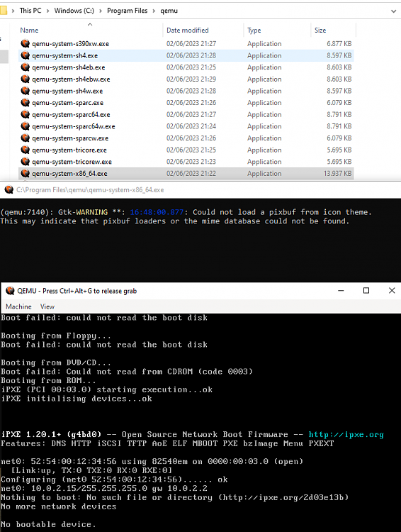
Task: Select qemu-system-sparc64w.exe row
Action: pos(186,126)
